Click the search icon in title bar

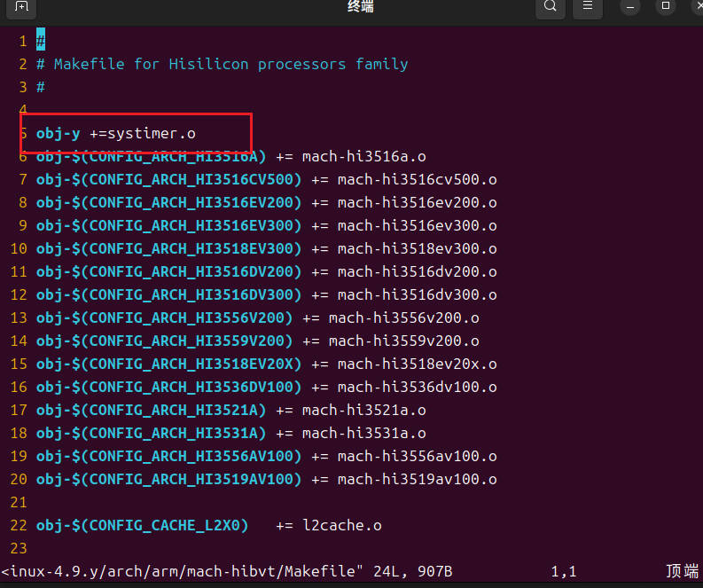point(550,7)
